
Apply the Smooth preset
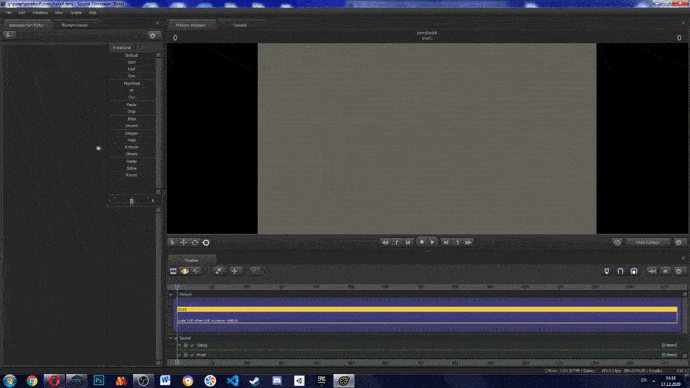pyautogui.click(x=132, y=126)
